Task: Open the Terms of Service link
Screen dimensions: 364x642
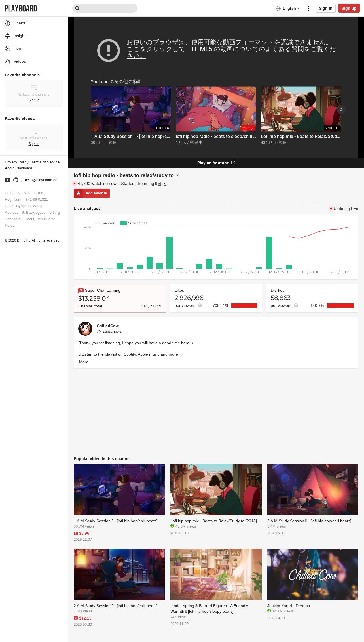Action: (x=46, y=162)
